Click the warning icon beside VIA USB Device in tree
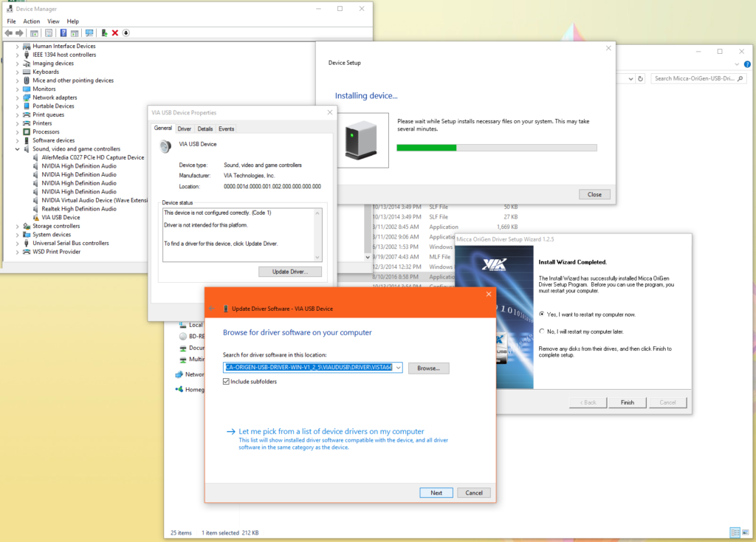The height and width of the screenshot is (542, 756). pyautogui.click(x=35, y=218)
